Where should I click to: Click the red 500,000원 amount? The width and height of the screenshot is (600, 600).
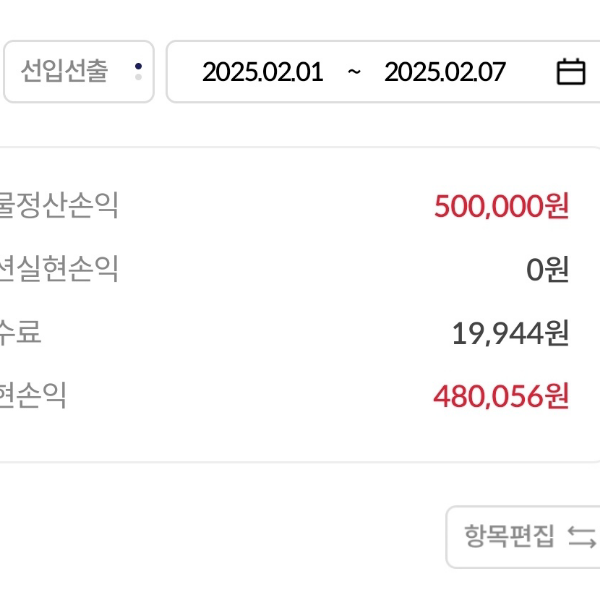(501, 206)
